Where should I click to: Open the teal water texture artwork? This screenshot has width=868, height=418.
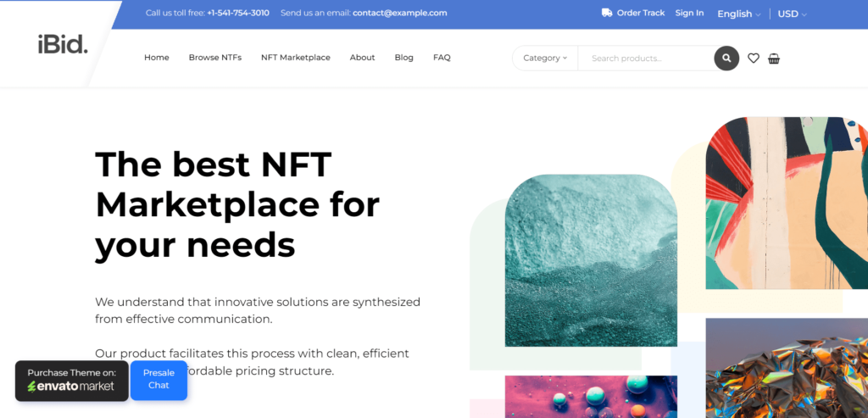coord(591,260)
